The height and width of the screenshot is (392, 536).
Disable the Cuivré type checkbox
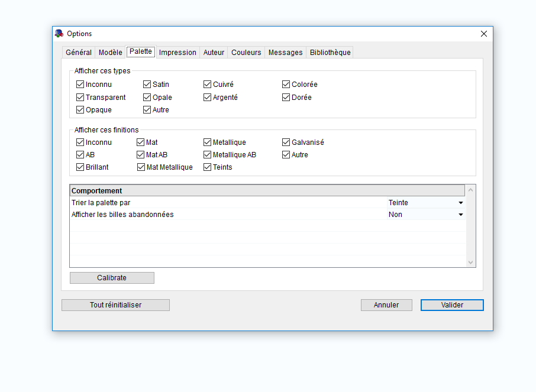[x=208, y=85]
